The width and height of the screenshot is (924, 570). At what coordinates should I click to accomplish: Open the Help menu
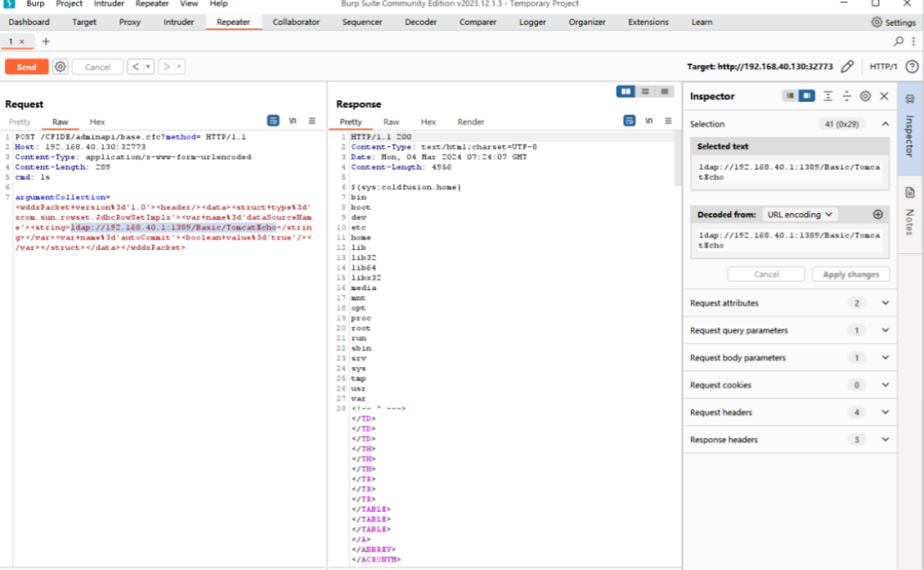coord(219,3)
